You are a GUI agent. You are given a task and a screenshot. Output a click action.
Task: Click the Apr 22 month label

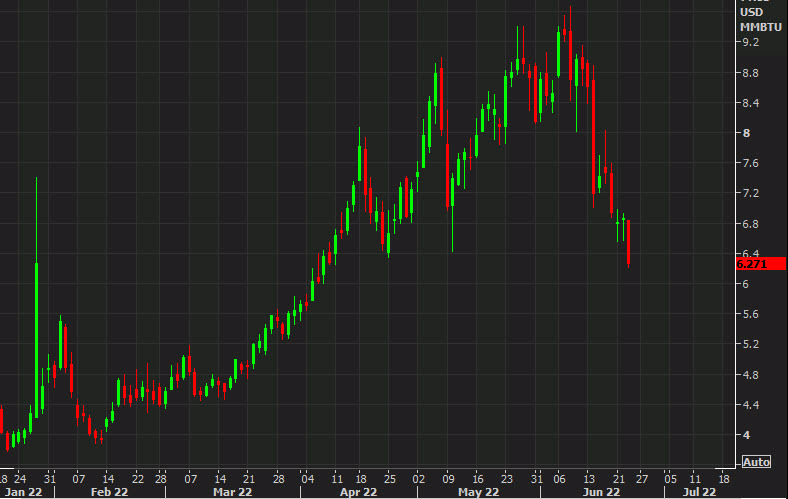(x=356, y=492)
